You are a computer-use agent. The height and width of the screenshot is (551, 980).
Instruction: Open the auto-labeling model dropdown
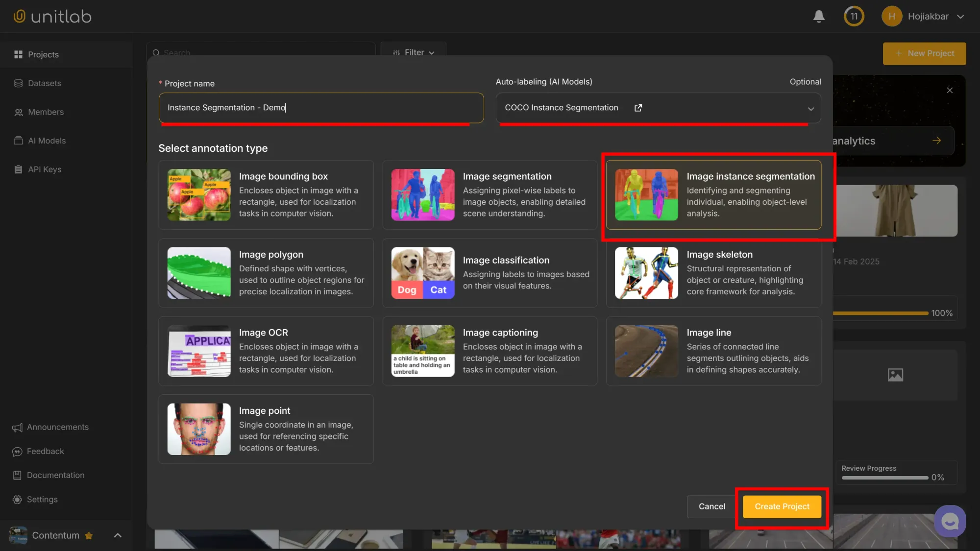(810, 108)
